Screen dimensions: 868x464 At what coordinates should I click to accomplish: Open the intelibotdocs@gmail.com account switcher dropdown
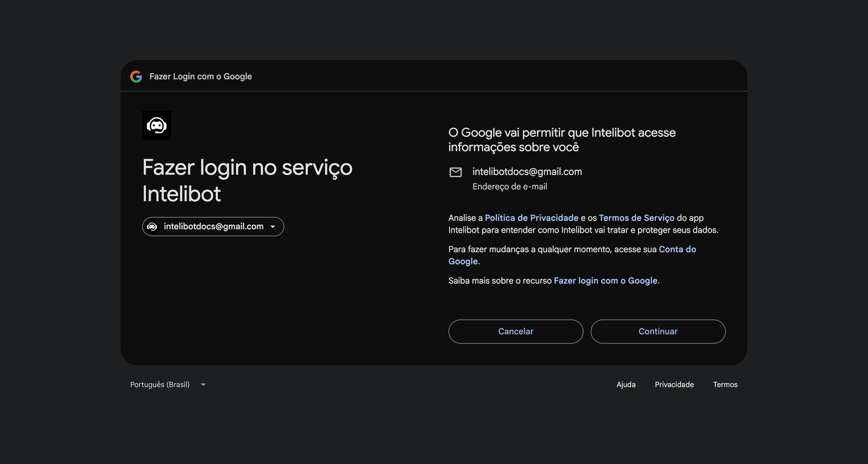coord(213,227)
